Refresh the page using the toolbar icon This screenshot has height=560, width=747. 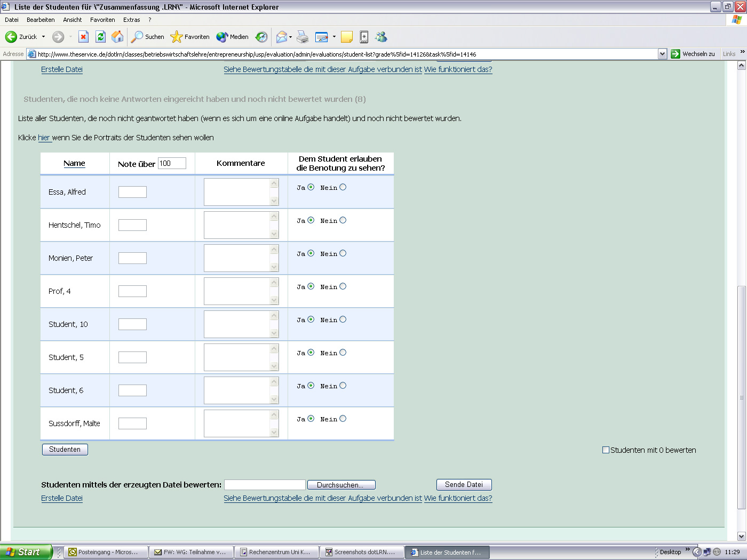99,37
